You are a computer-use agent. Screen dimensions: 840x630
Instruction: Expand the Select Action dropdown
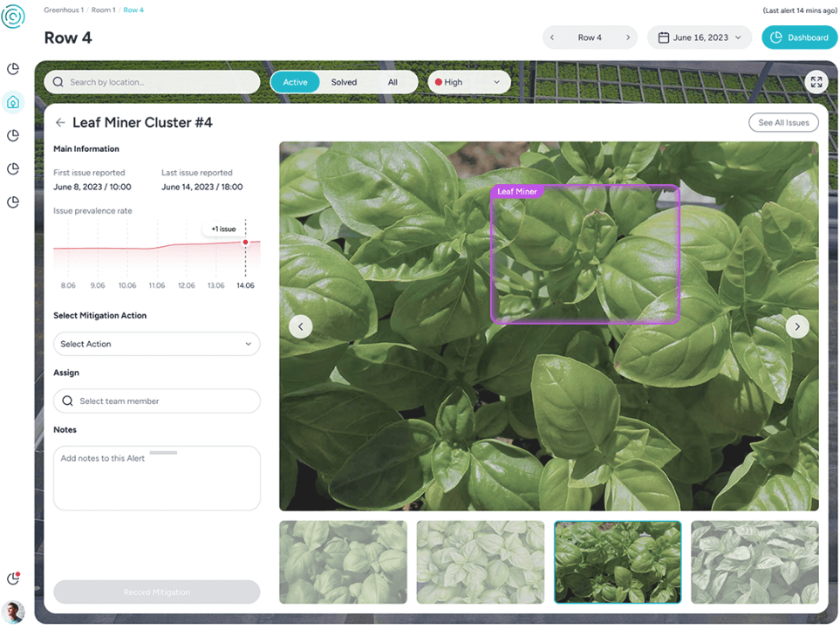coord(156,344)
